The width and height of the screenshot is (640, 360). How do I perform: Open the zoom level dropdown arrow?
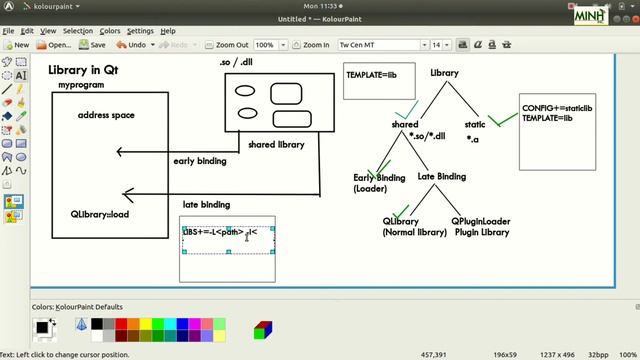[283, 45]
